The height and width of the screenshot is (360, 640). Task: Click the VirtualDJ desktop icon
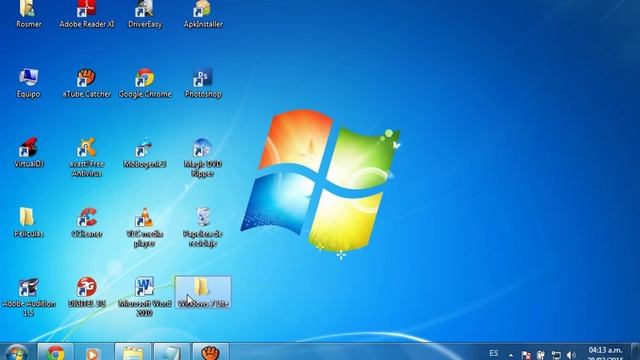click(x=28, y=153)
